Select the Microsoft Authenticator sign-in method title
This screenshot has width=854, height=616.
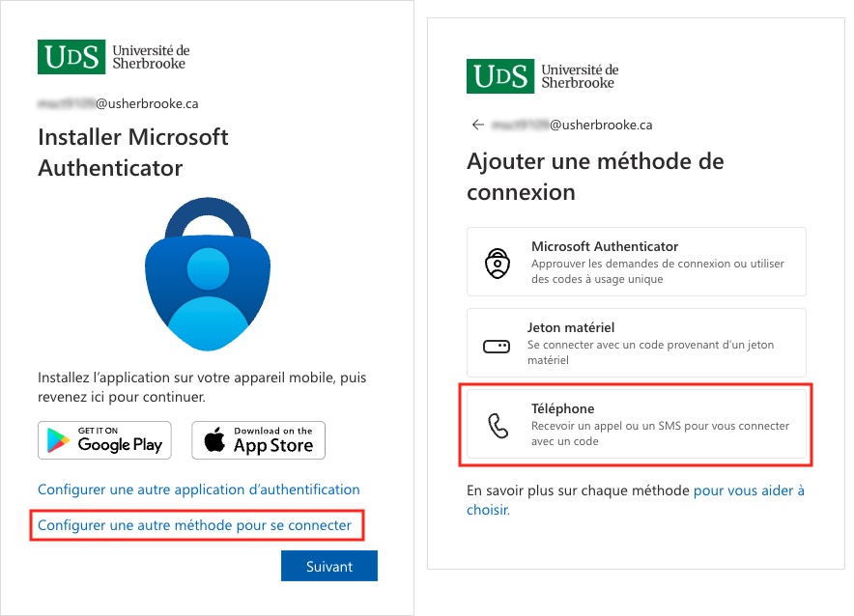tap(605, 246)
